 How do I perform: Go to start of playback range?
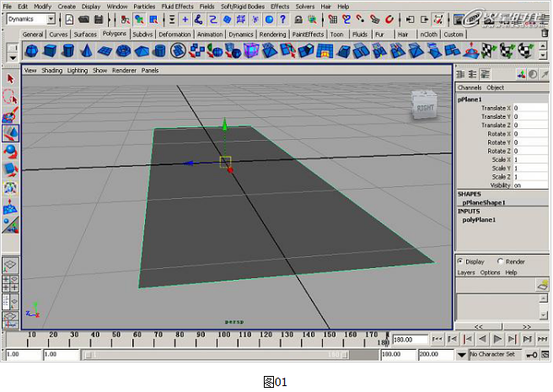click(437, 339)
